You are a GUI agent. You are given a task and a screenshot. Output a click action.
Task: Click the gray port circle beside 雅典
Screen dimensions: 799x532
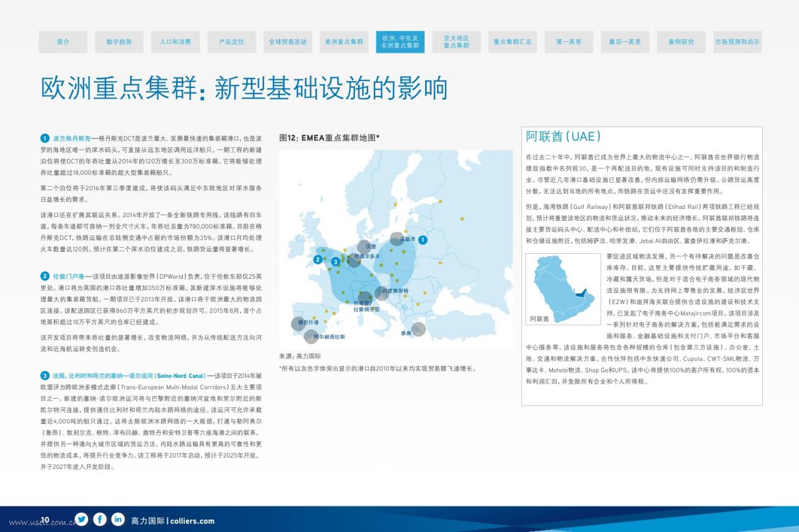coord(418,329)
